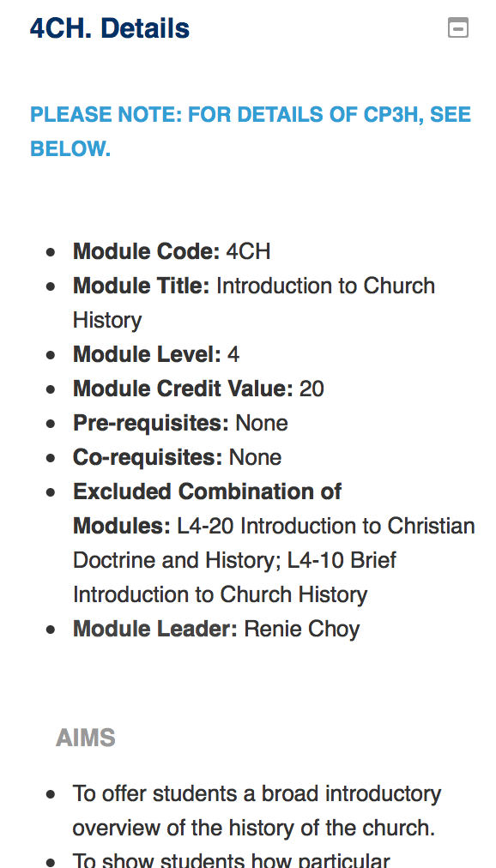This screenshot has width=496, height=868.
Task: Click the Module Level: 4 entry
Action: [156, 354]
